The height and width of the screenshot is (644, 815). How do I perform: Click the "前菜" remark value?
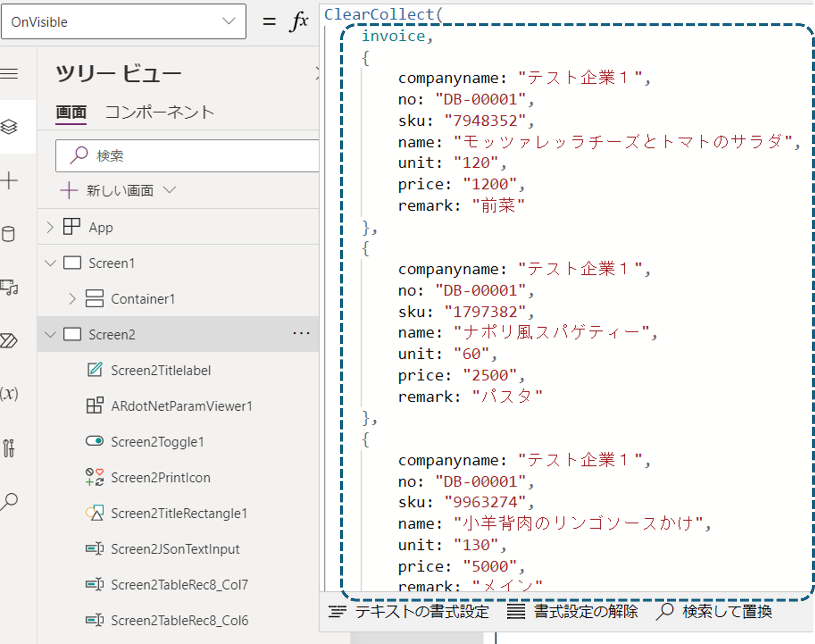click(x=498, y=205)
